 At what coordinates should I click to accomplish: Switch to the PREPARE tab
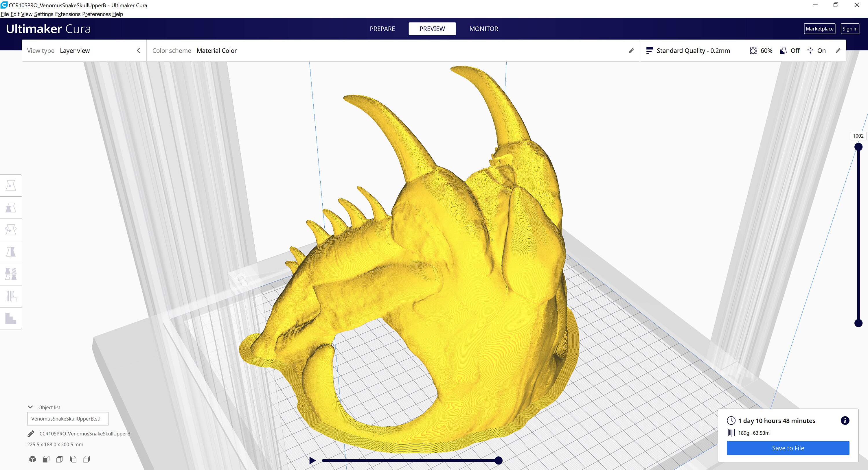coord(382,29)
